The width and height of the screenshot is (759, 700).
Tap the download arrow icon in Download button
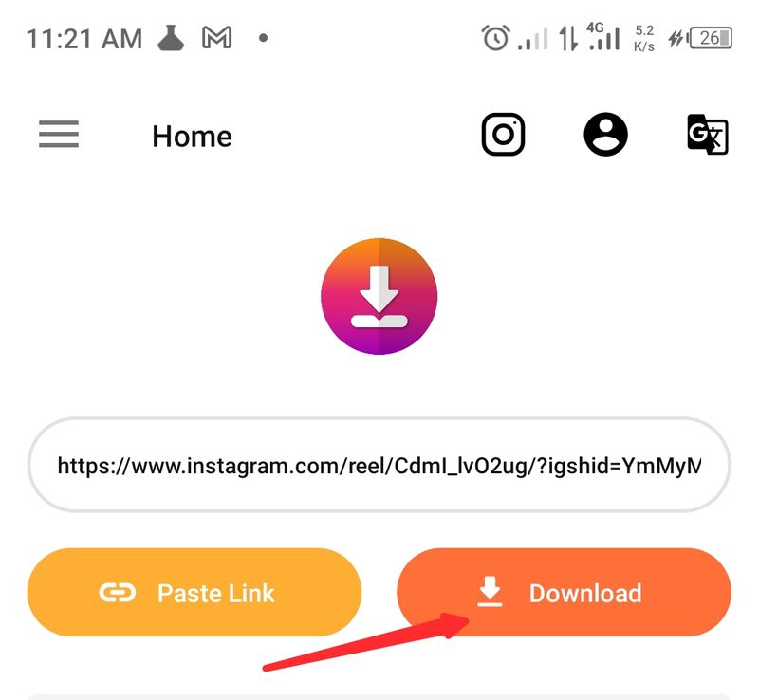pyautogui.click(x=490, y=592)
